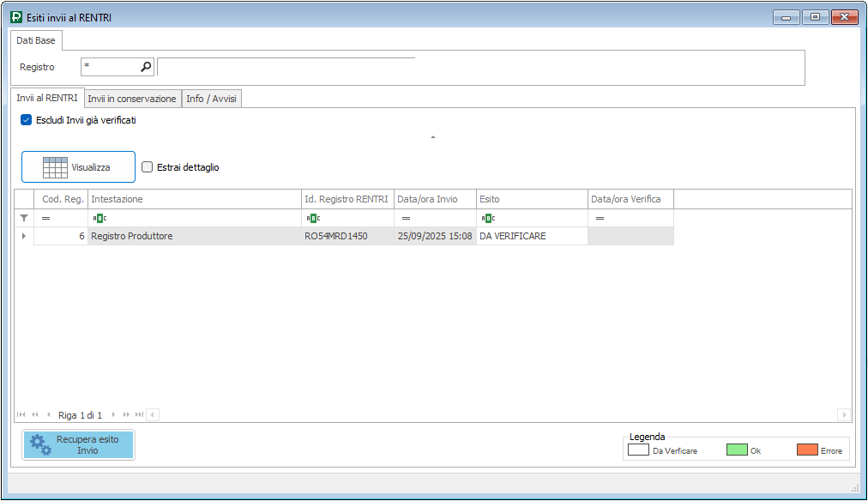
Task: Click the equals filter icon under Cod. Reg.
Action: coord(45,219)
